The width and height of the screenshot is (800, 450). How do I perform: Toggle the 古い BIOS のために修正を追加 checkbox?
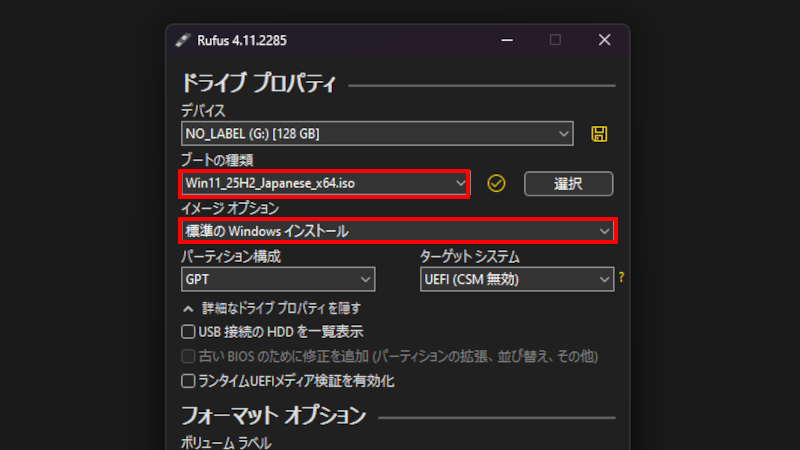[x=187, y=356]
